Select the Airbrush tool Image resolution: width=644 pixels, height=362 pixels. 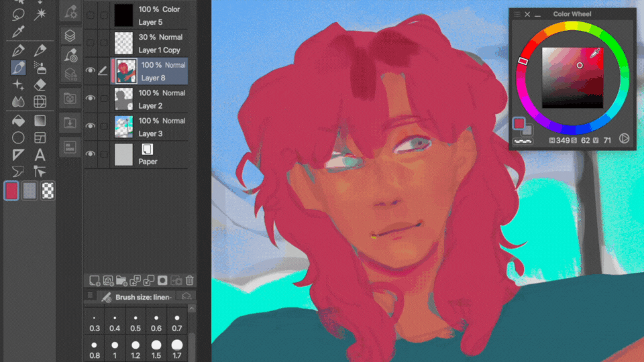click(40, 68)
